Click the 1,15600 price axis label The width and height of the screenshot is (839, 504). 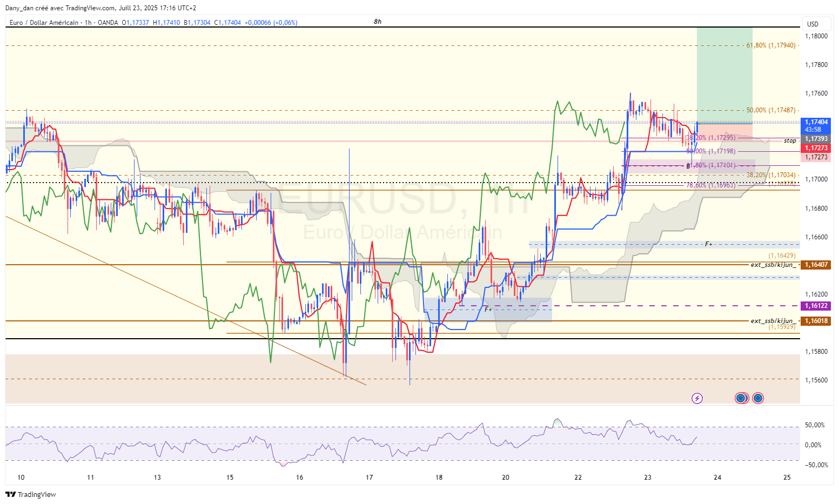point(816,380)
